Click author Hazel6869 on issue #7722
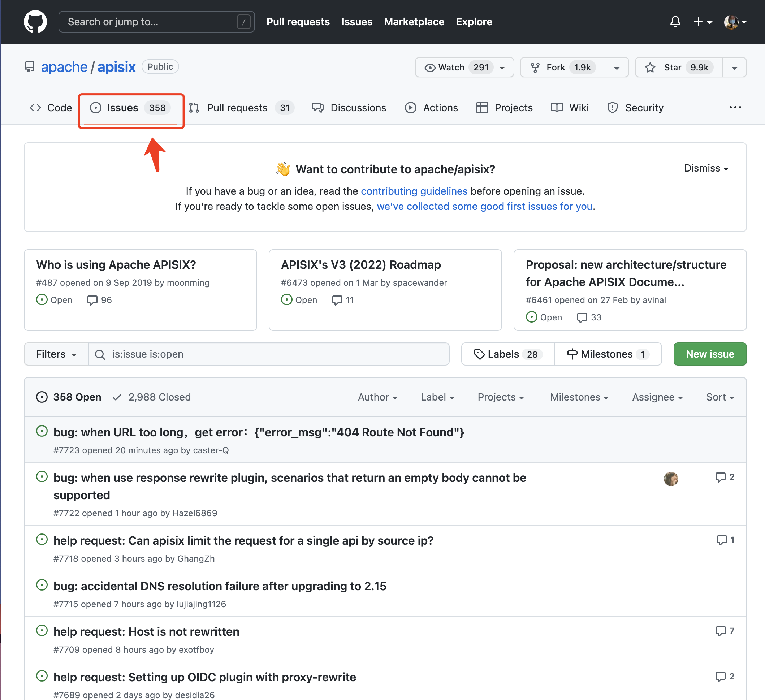Viewport: 765px width, 700px height. [x=195, y=513]
